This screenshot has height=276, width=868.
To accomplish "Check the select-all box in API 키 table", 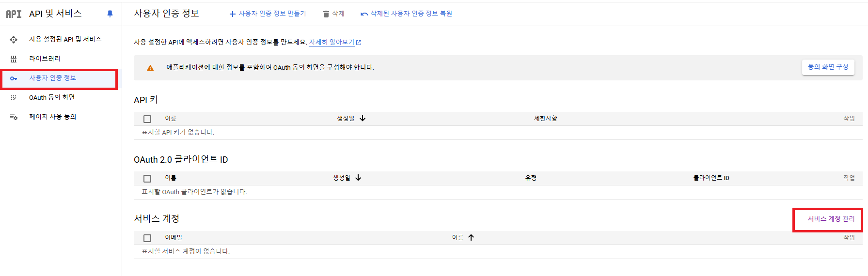I will tap(147, 119).
